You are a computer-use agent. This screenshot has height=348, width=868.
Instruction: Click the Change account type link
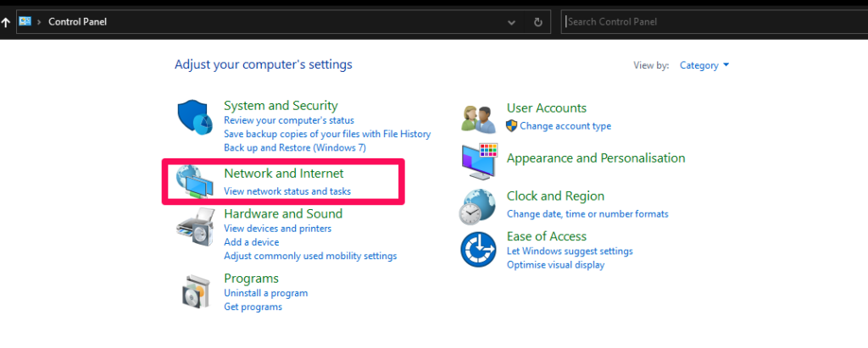click(565, 126)
